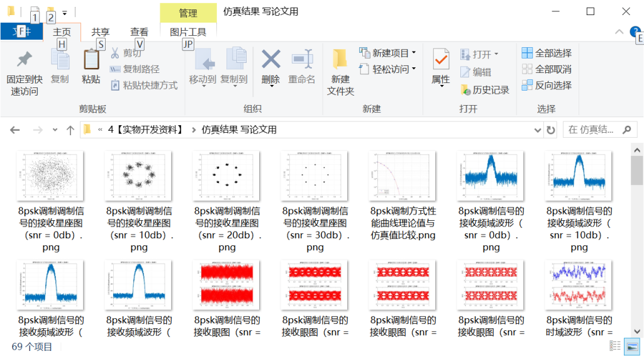Open the Easy access (轻松访问) dropdown
The height and width of the screenshot is (356, 644).
click(x=387, y=69)
